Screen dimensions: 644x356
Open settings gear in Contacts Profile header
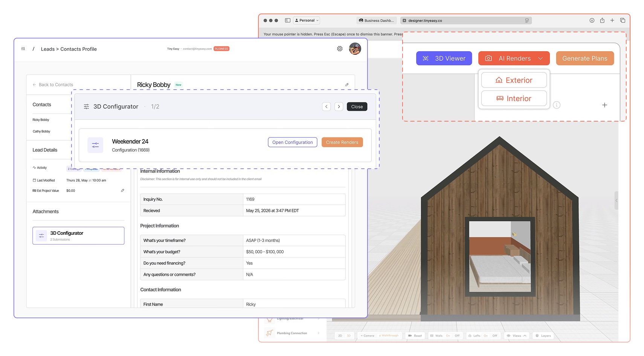point(340,49)
